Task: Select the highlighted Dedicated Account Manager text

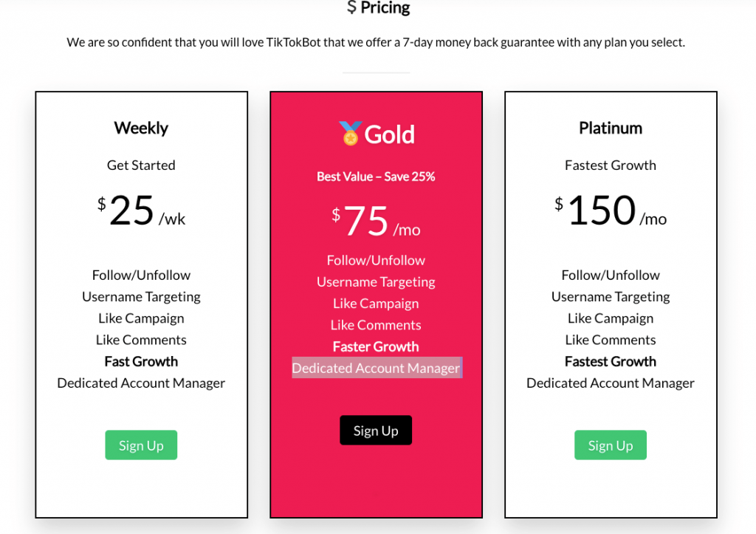Action: click(377, 368)
